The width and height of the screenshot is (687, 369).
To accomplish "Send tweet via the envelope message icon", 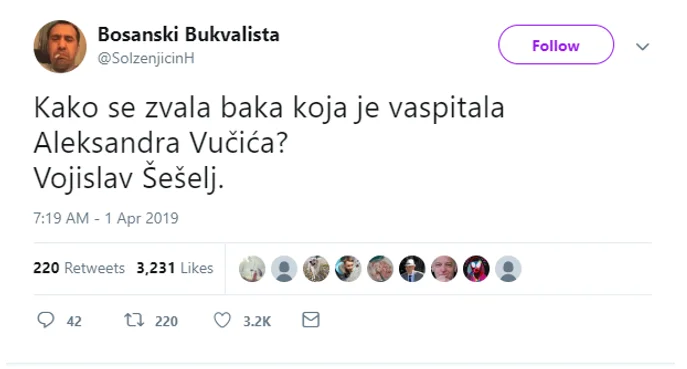I will (x=311, y=319).
